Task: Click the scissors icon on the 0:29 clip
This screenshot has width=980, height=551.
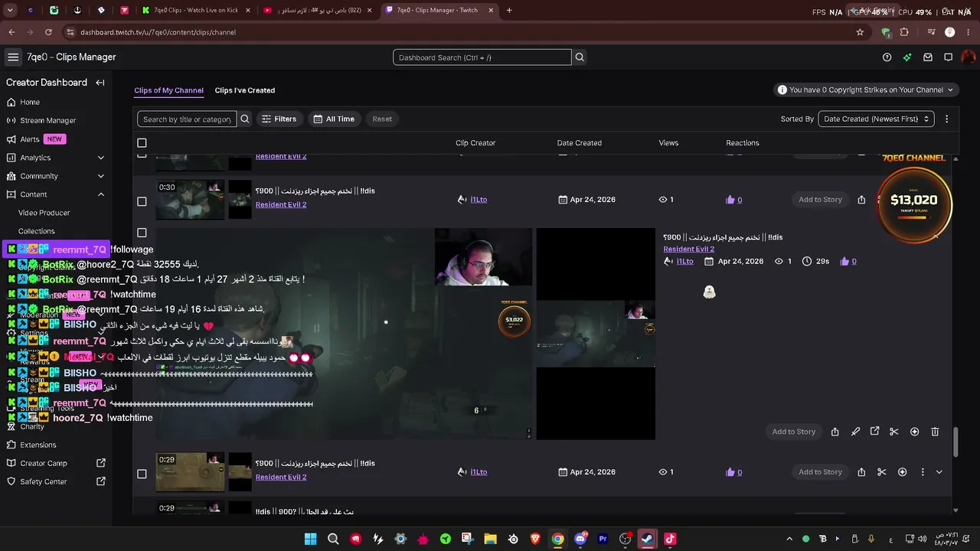Action: click(881, 472)
